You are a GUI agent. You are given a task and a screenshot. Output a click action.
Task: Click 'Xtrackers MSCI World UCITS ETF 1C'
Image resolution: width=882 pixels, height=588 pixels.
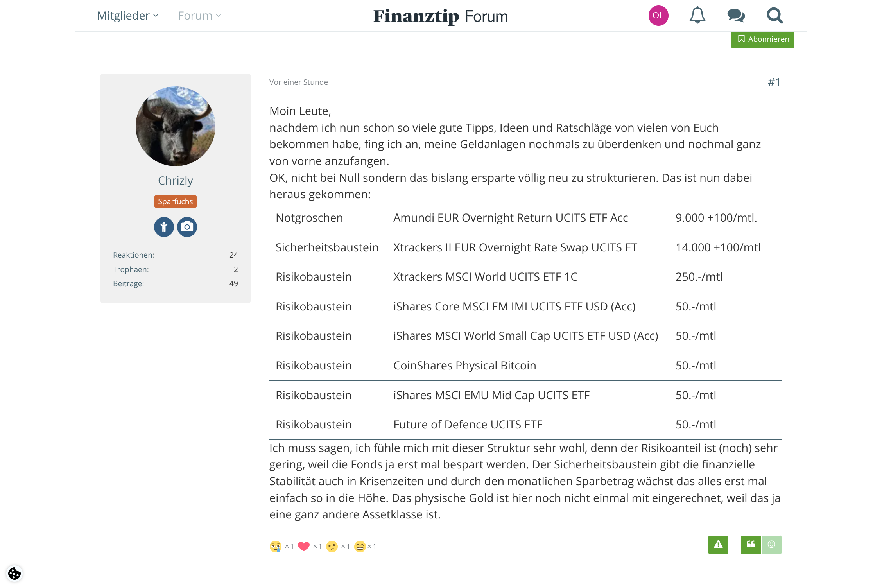[485, 277]
